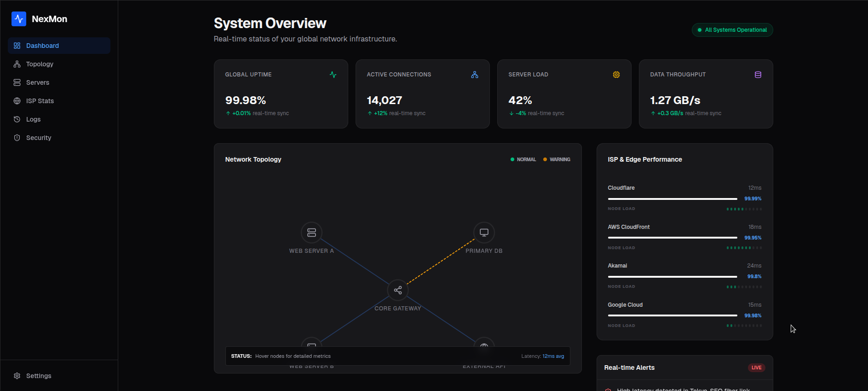
Task: Click the Cloudflare uptime progress bar
Action: click(673, 199)
